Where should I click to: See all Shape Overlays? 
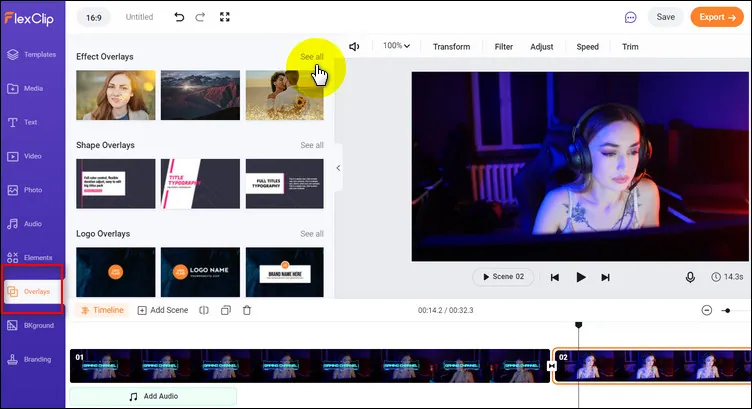(312, 145)
